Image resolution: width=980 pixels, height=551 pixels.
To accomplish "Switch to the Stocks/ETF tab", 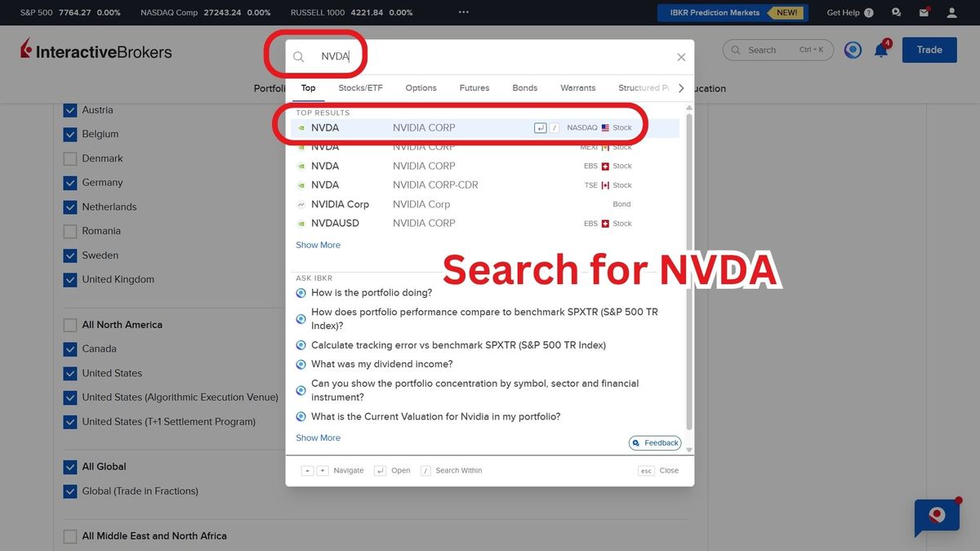I will (x=360, y=88).
